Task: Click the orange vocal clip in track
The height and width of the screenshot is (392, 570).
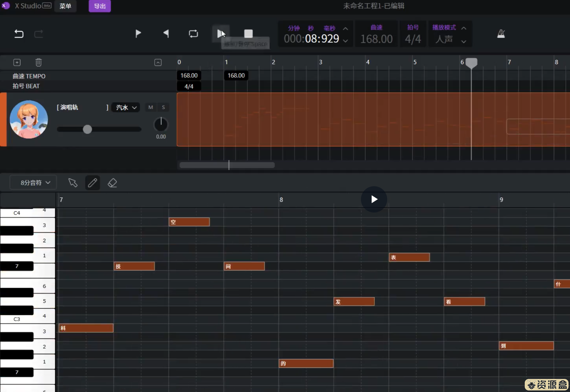Action: pyautogui.click(x=373, y=119)
